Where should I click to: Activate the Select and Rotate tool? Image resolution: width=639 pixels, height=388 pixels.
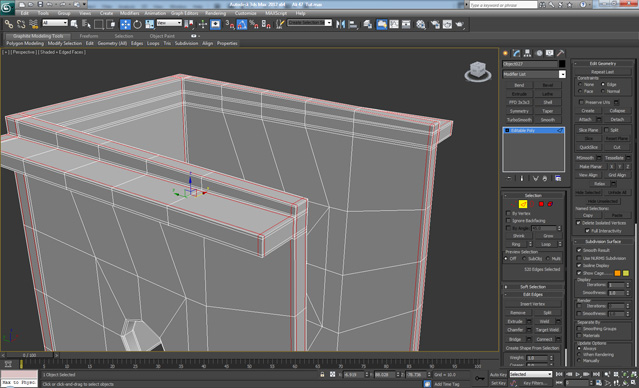[x=137, y=24]
